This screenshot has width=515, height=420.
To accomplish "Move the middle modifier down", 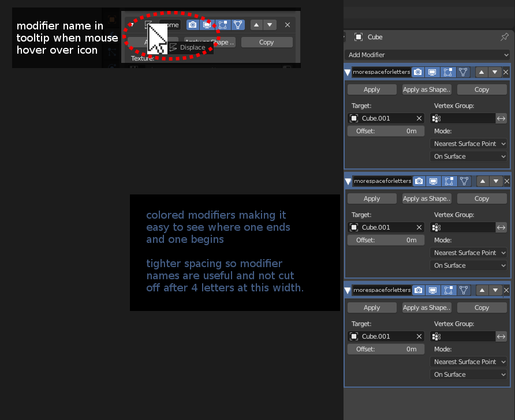I will coord(496,181).
